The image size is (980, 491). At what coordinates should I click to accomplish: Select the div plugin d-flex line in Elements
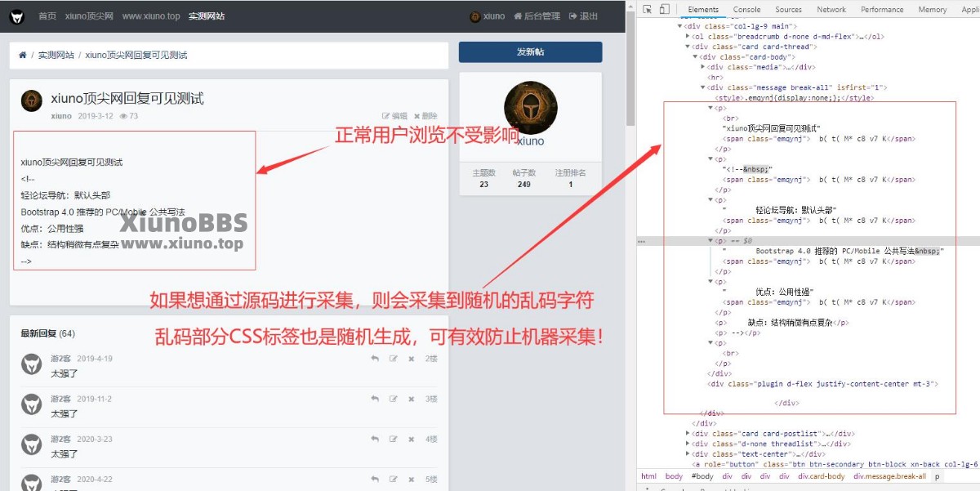[823, 383]
